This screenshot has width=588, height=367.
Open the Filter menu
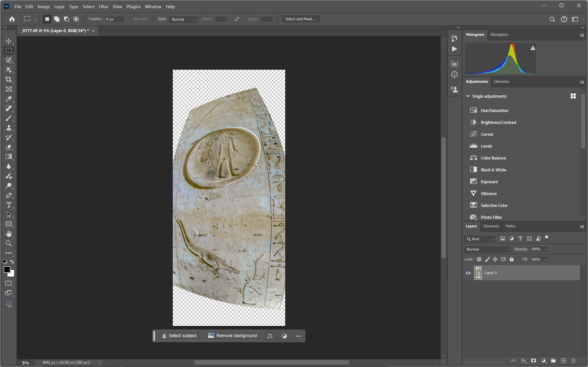[x=103, y=7]
